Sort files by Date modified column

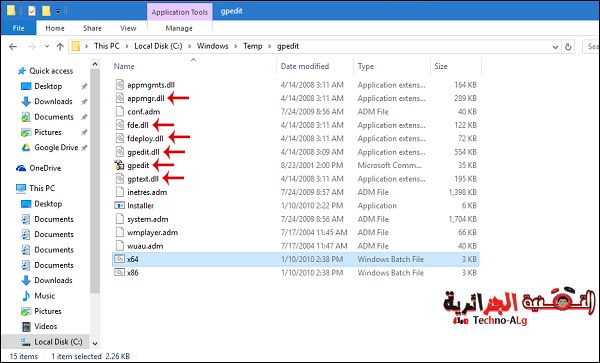(305, 66)
